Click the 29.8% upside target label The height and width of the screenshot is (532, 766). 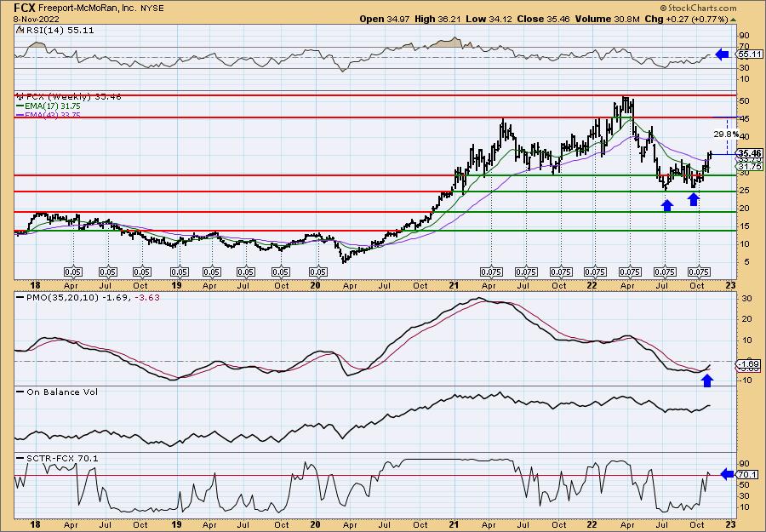pos(726,134)
